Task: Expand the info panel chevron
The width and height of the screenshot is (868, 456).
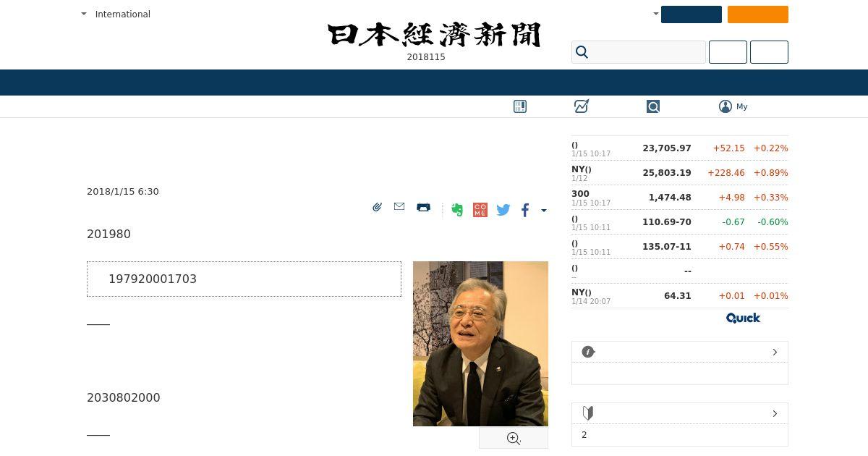Action: coord(775,352)
